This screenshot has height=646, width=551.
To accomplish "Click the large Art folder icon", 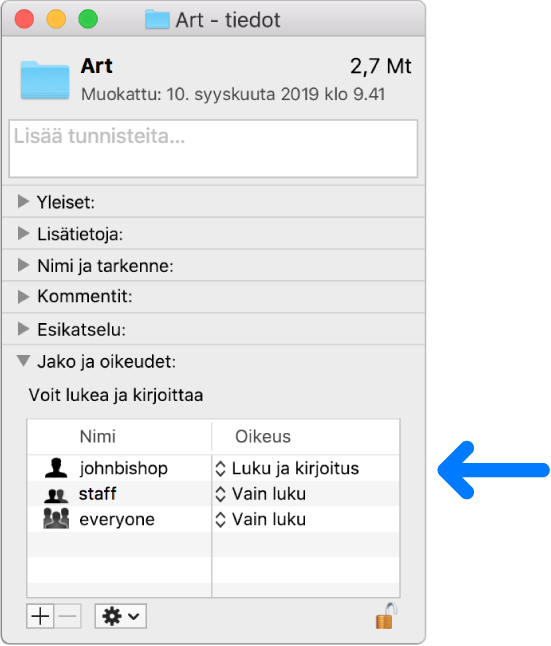I will click(x=45, y=80).
